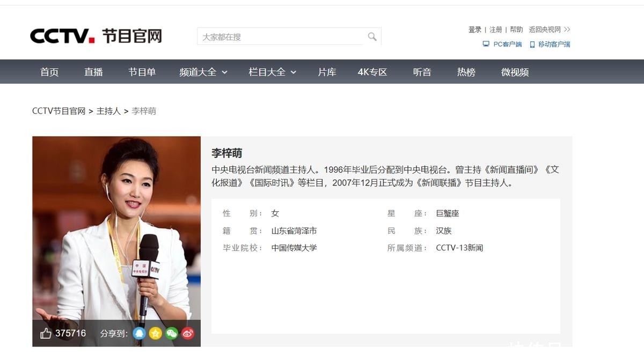Expand the 频道大全 dropdown menu
Image resolution: width=644 pixels, height=363 pixels.
point(203,72)
